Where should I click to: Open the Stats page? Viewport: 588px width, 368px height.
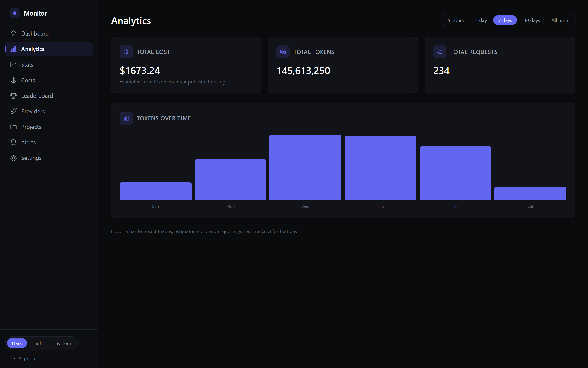point(49,65)
